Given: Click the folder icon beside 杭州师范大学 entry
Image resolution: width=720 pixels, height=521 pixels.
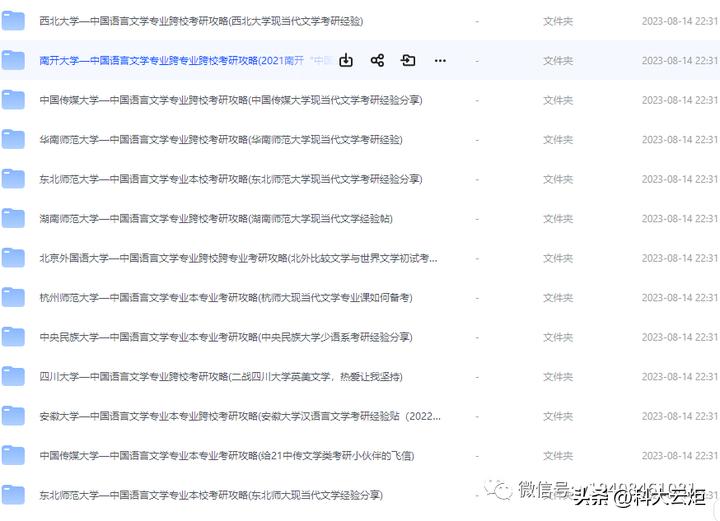Looking at the screenshot, I should [13, 297].
